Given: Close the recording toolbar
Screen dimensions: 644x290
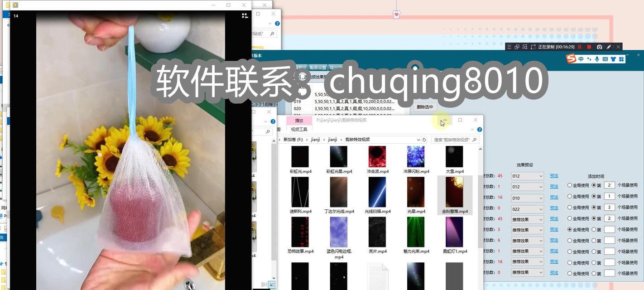Looking at the screenshot, I should [618, 47].
